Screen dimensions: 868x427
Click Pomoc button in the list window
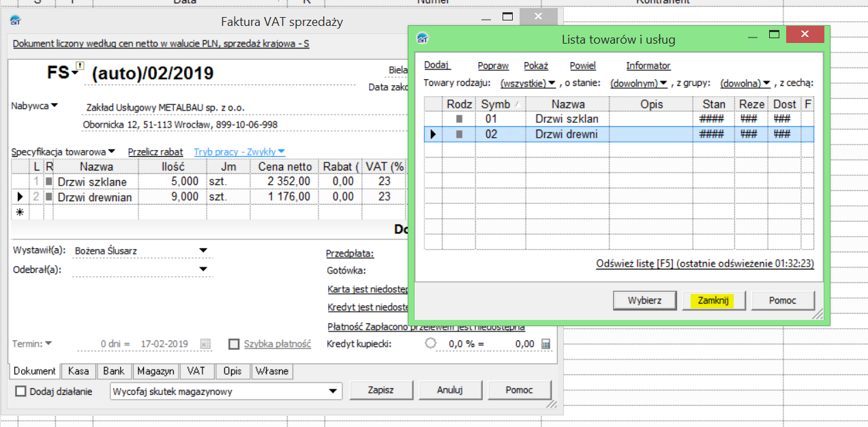783,300
